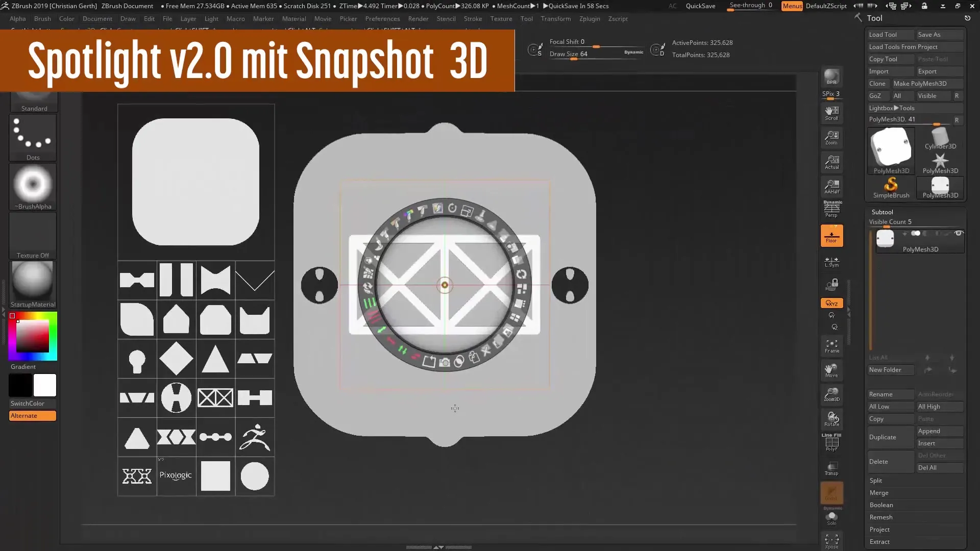980x551 pixels.
Task: Expand the Boolean section
Action: (881, 505)
